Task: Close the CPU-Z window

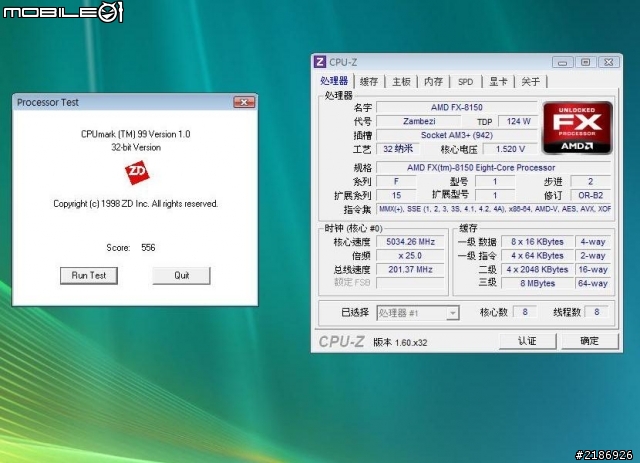Action: click(609, 62)
